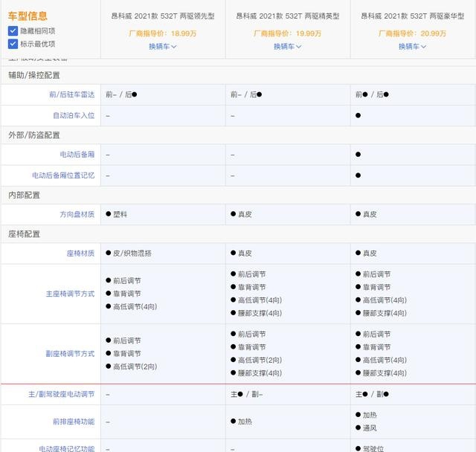Click 高低调节(2向) in 领先型 passenger seat cell
Screen dimensions: 476x452
pos(131,367)
